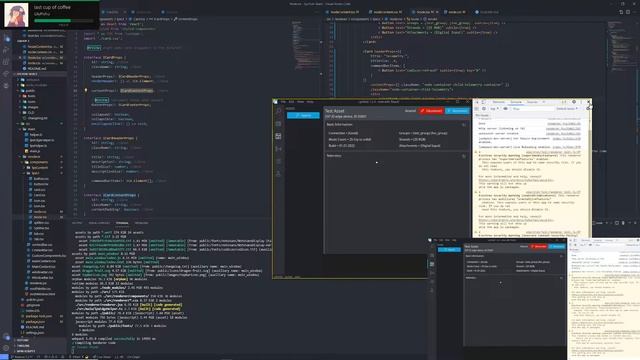Click the red button in the smaller bottom-right window
This screenshot has height=360, width=640.
pyautogui.click(x=538, y=247)
